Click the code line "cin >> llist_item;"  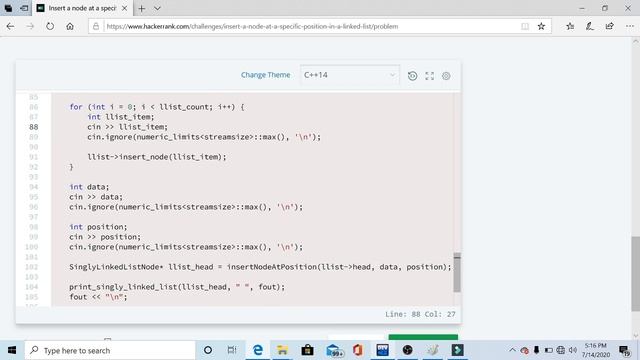point(127,127)
